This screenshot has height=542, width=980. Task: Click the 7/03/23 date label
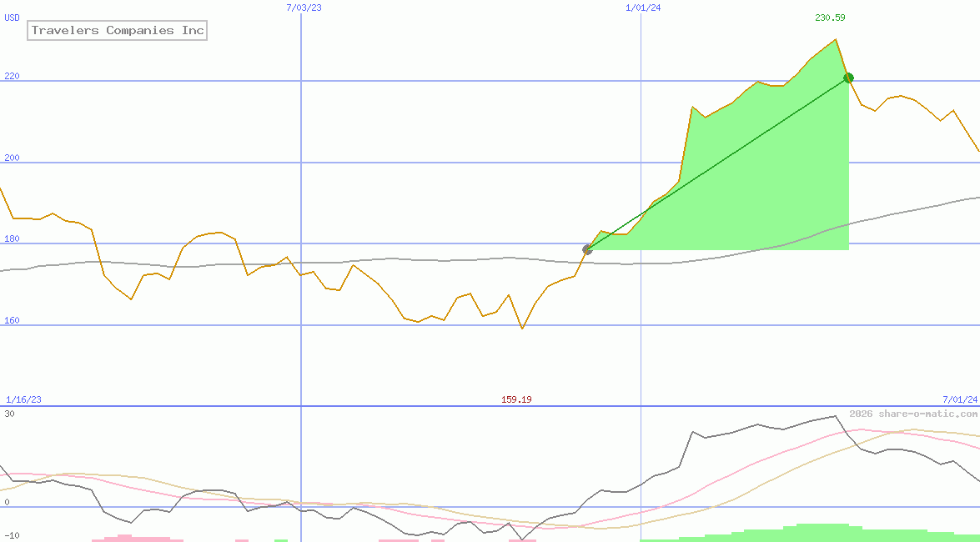[x=303, y=8]
